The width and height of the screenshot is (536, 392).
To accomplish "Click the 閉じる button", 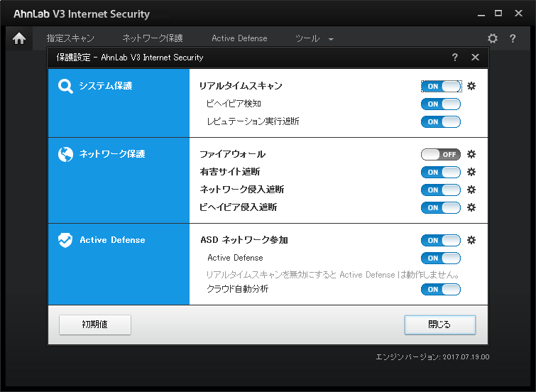I will [x=440, y=325].
